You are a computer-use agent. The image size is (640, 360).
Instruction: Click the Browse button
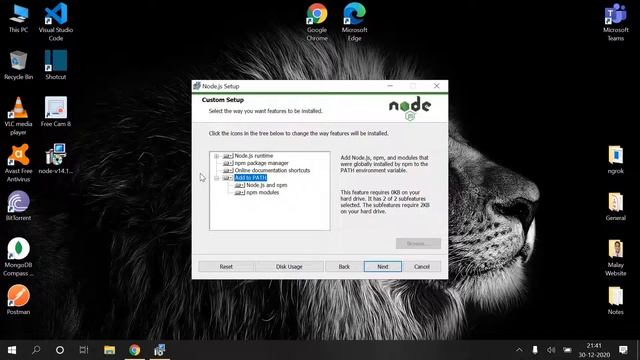pyautogui.click(x=418, y=244)
